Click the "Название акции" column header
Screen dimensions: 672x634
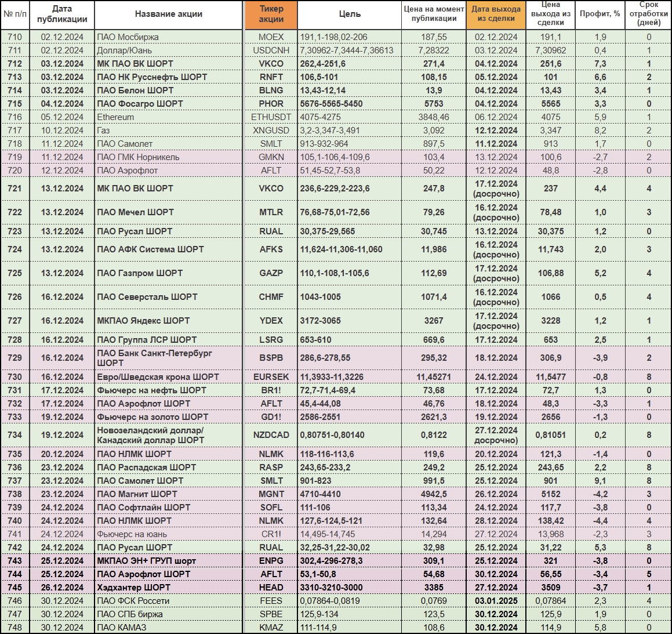[168, 14]
